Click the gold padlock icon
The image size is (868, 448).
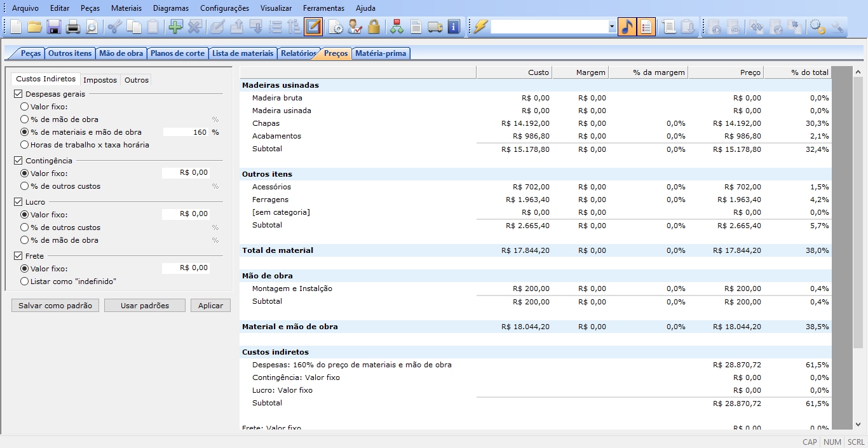(x=374, y=27)
